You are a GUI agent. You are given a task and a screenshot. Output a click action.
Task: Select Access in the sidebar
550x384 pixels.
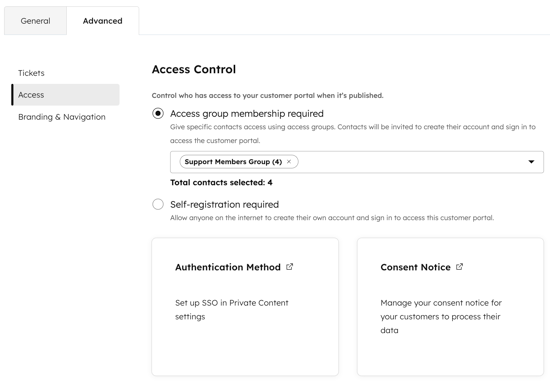[x=66, y=95]
